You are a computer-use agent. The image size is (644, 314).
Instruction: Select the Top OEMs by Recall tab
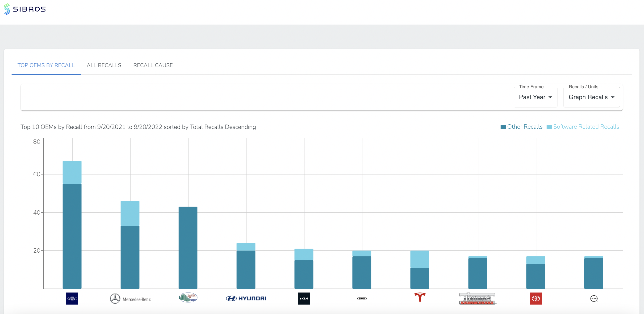click(x=46, y=65)
